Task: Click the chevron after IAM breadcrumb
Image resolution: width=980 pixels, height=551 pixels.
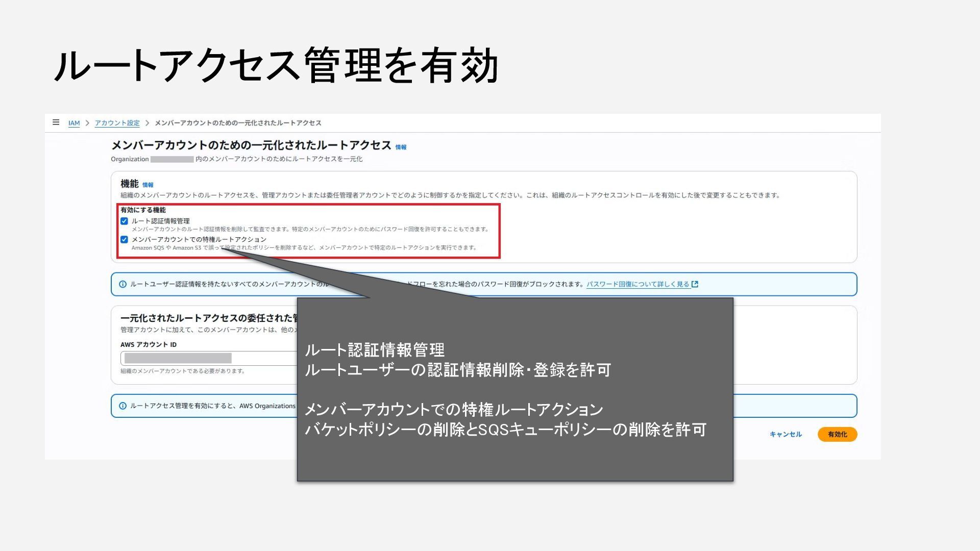Action: tap(87, 123)
